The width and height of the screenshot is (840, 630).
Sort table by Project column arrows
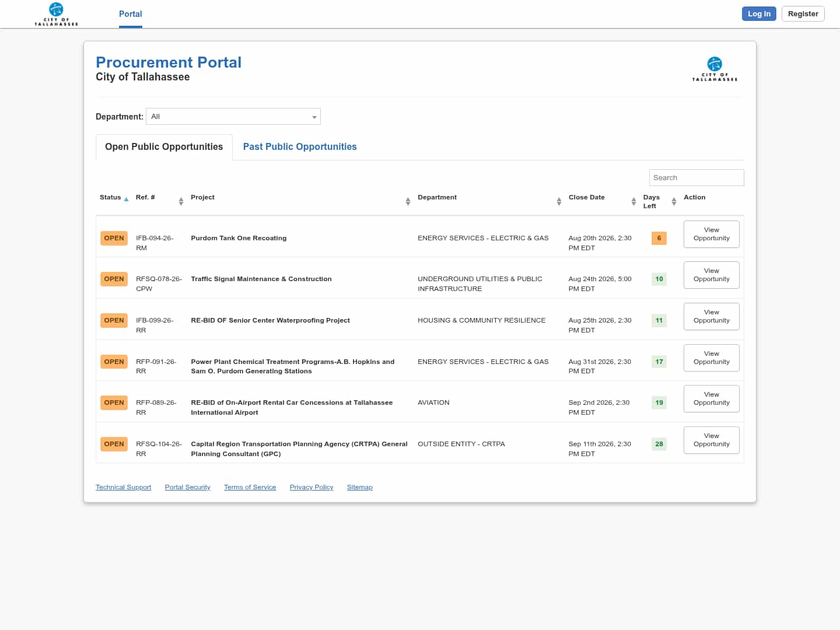point(408,201)
